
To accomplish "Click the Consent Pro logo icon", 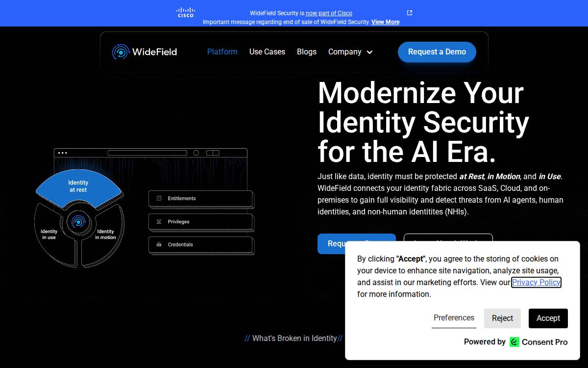I will [x=514, y=342].
